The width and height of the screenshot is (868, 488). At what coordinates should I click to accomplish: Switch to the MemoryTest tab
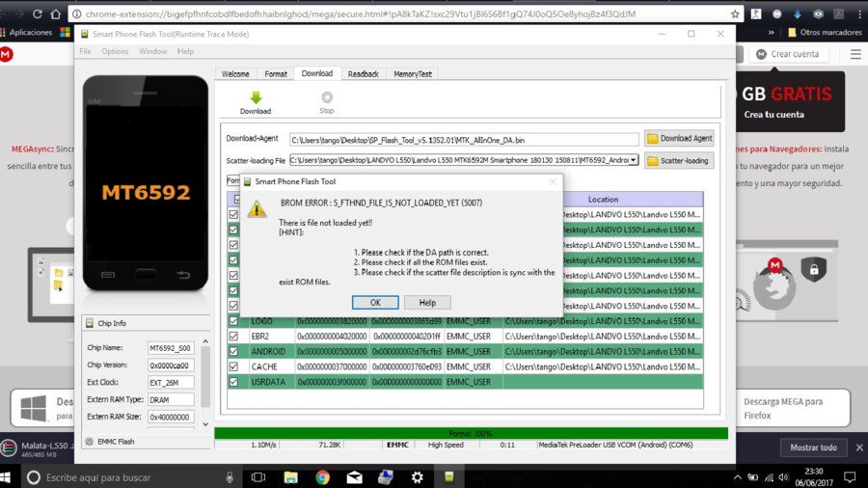pyautogui.click(x=413, y=73)
